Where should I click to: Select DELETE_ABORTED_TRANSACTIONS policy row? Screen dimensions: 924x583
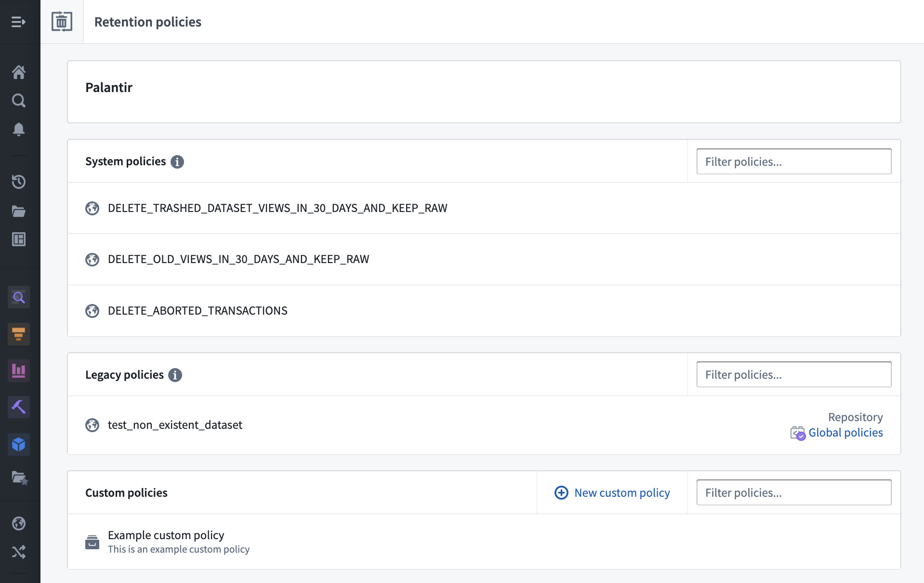click(484, 311)
